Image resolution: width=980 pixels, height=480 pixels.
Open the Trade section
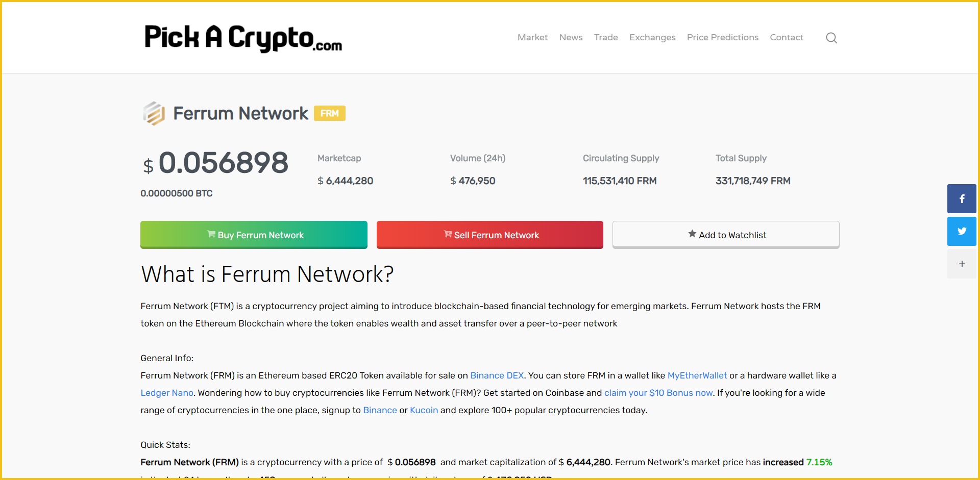(606, 37)
